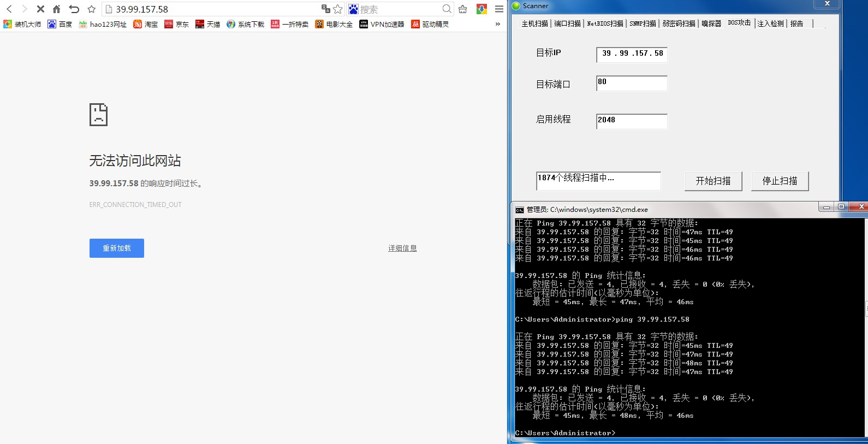Open the 详细信息 details link

pos(402,248)
